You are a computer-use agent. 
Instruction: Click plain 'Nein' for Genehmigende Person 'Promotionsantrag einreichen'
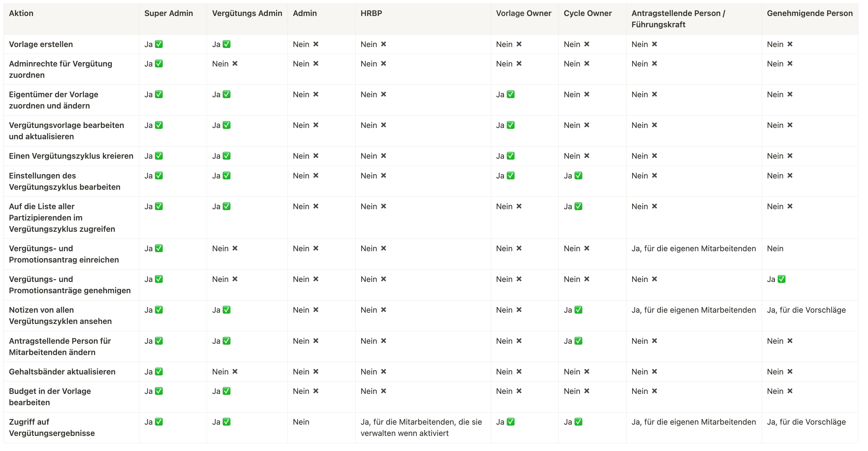(775, 248)
